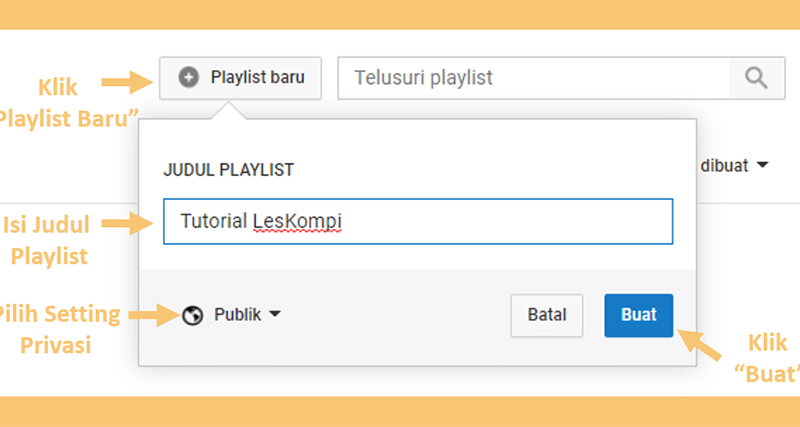Click the orange Klik annotation above Playlist Baru
The width and height of the screenshot is (800, 427).
click(58, 88)
